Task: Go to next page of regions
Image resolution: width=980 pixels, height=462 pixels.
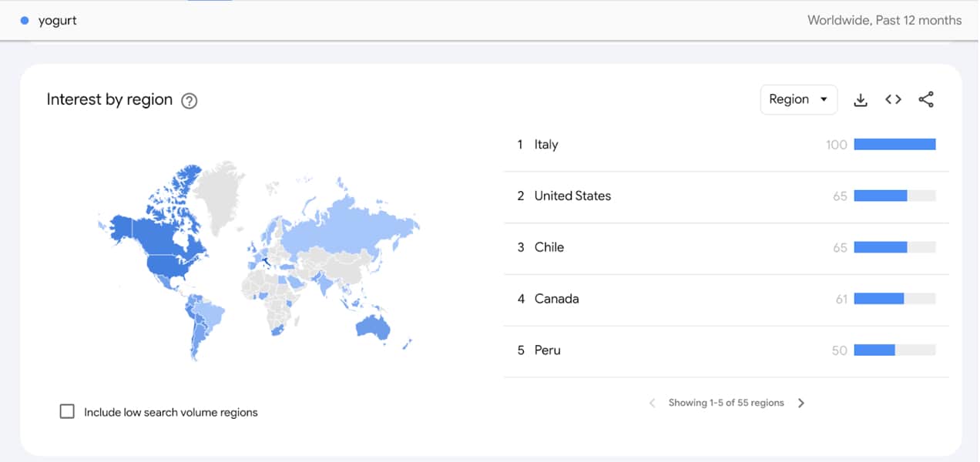Action: click(x=801, y=403)
